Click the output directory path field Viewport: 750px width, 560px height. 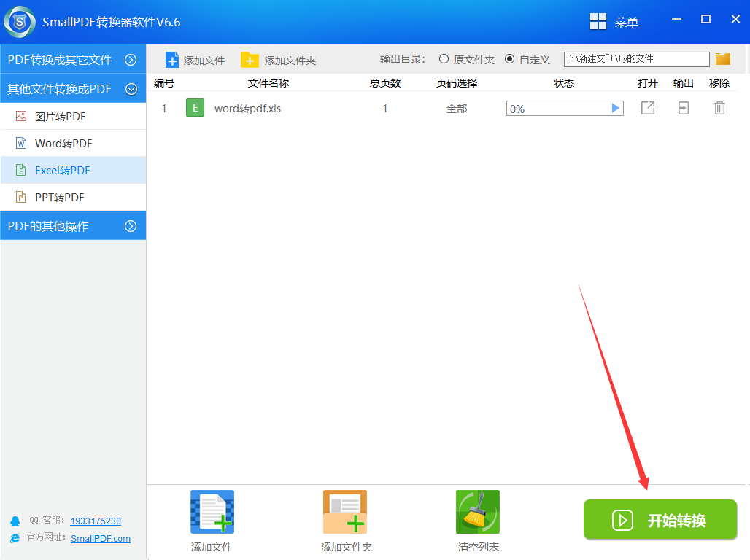[636, 59]
